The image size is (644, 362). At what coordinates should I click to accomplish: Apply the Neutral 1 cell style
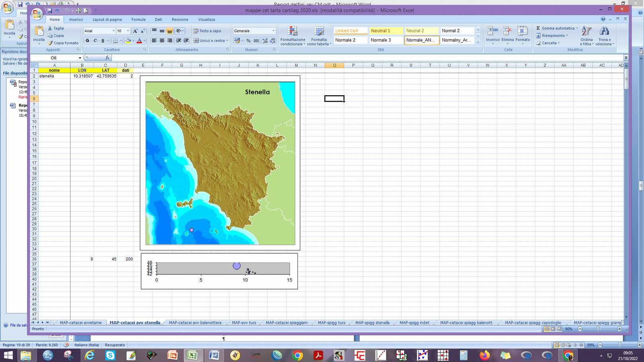click(386, 31)
